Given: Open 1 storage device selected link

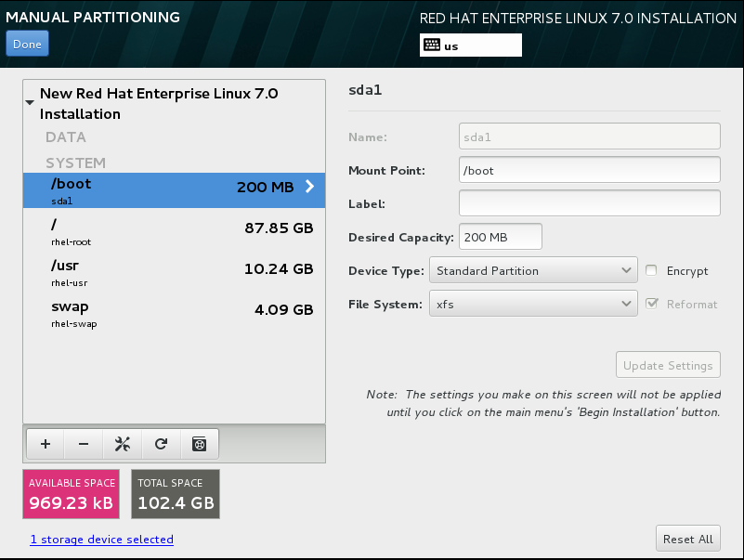Looking at the screenshot, I should (x=101, y=540).
